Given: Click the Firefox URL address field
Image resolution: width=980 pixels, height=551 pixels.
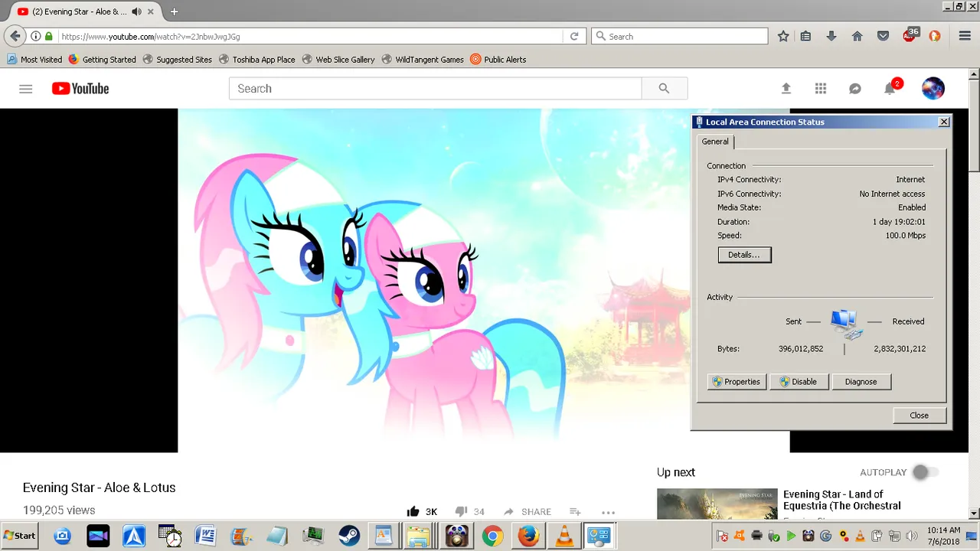Looking at the screenshot, I should [310, 36].
